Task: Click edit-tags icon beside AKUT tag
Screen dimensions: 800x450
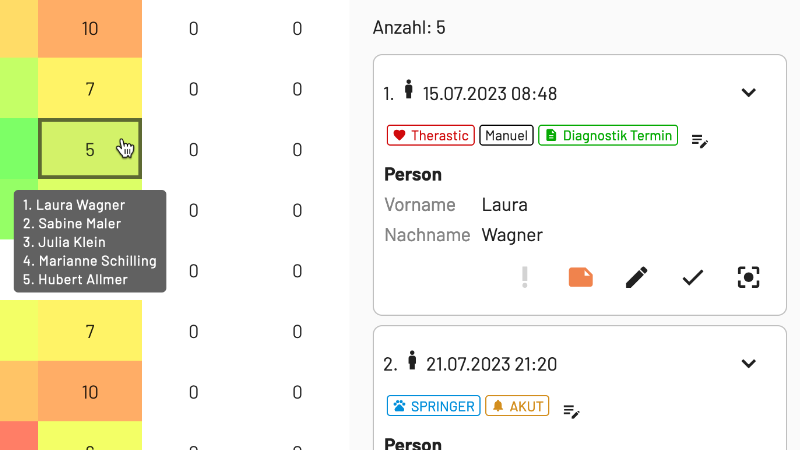Action: (x=572, y=410)
